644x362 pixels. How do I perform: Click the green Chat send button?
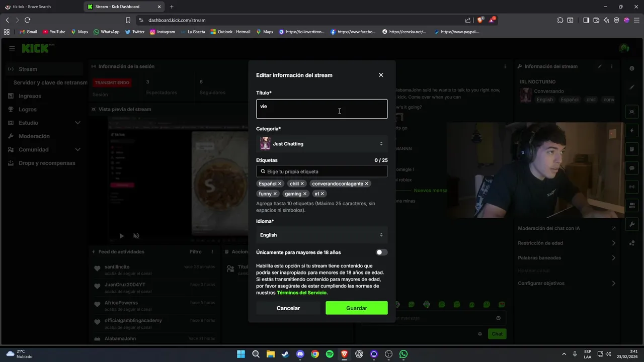tap(497, 334)
